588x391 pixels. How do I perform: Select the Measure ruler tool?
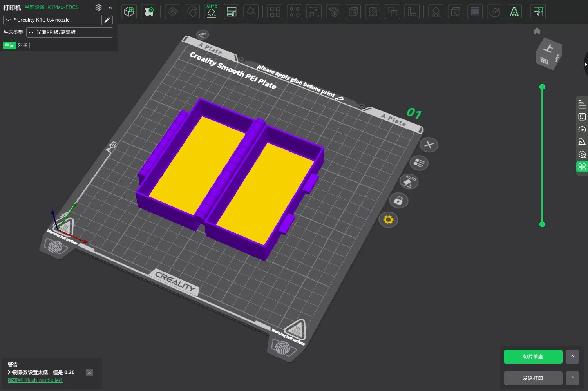[412, 12]
